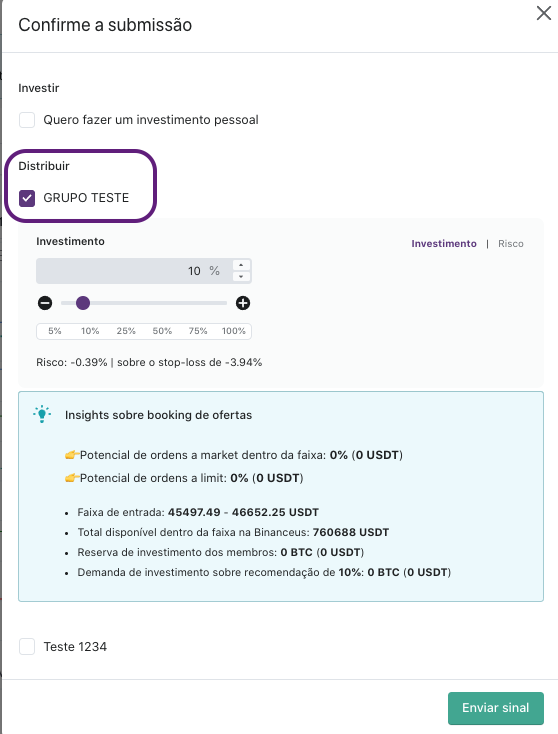The height and width of the screenshot is (734, 558).
Task: Select the 100% preset
Action: click(x=234, y=331)
